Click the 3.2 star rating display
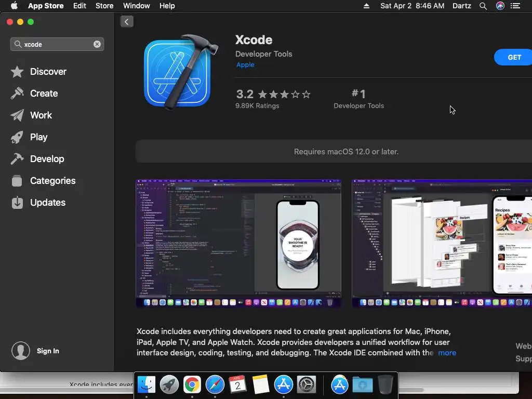 click(273, 94)
